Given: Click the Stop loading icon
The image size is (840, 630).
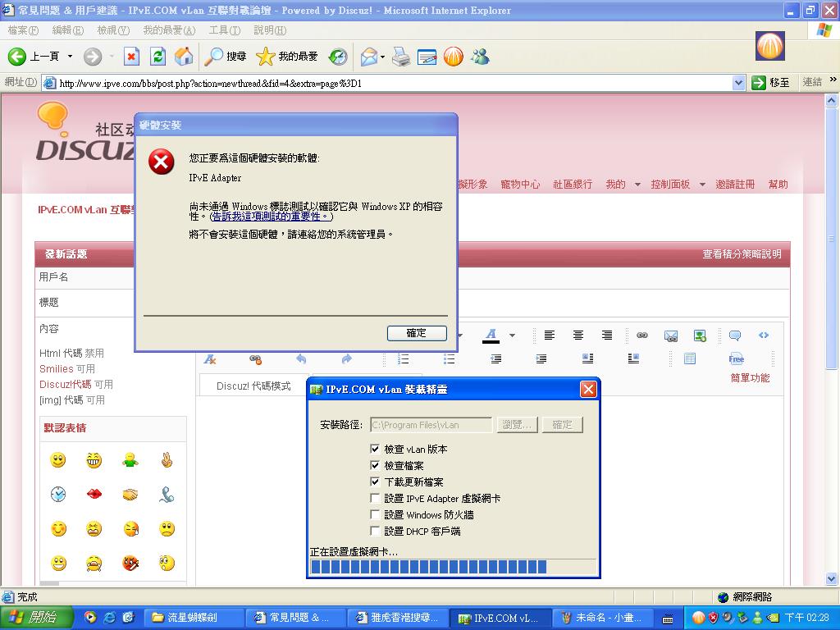Looking at the screenshot, I should tap(131, 56).
